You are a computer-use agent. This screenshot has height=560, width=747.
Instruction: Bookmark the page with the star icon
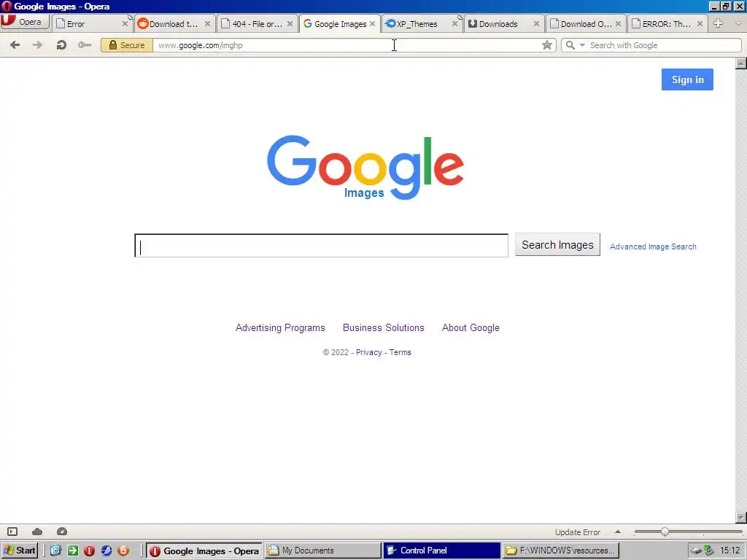[x=547, y=45]
